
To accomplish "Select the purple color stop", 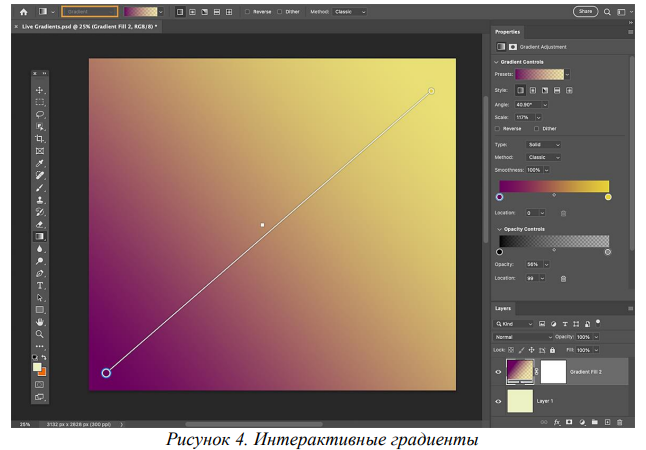I will coord(499,197).
